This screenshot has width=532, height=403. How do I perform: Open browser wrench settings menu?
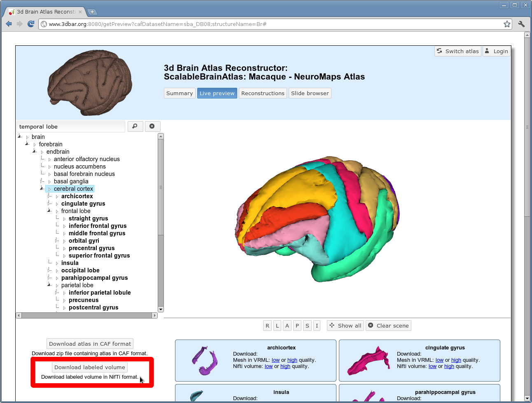521,24
